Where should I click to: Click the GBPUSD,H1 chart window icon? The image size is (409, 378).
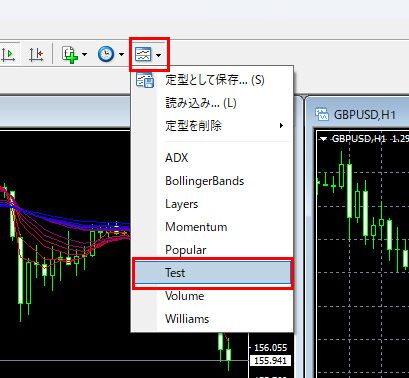pyautogui.click(x=322, y=114)
